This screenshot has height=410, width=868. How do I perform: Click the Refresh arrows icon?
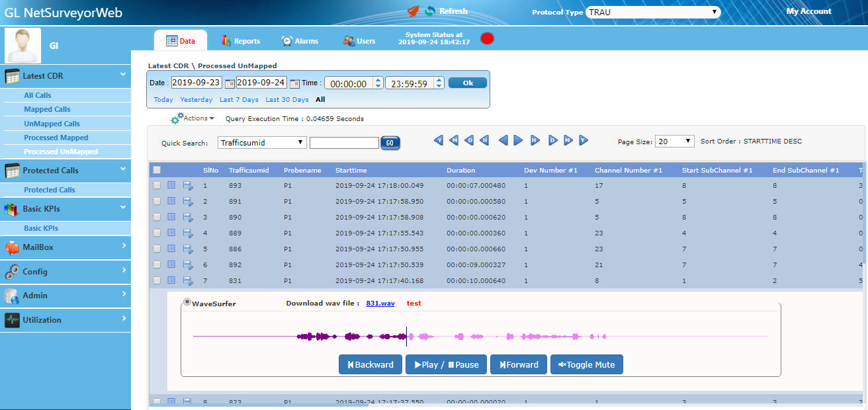pyautogui.click(x=430, y=11)
